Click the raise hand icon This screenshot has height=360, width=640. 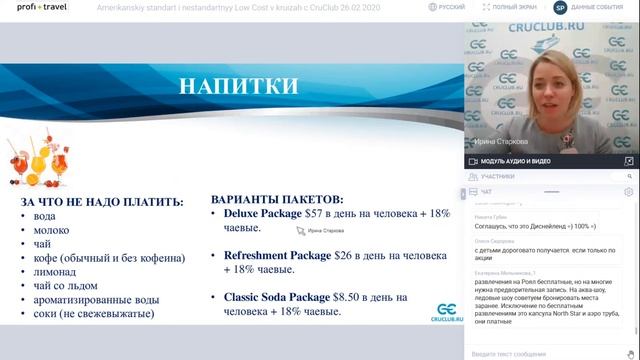[631, 355]
